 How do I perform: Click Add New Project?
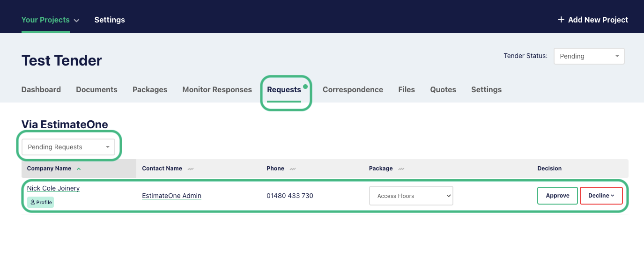[593, 20]
